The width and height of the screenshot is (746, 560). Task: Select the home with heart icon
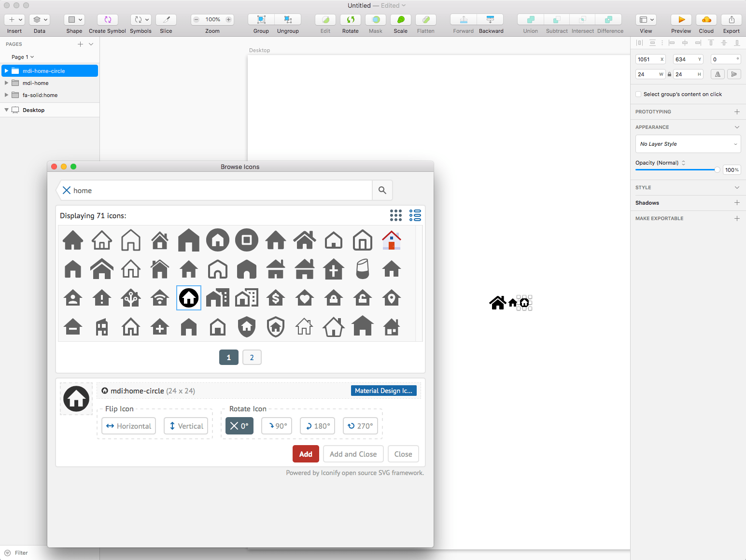point(305,298)
